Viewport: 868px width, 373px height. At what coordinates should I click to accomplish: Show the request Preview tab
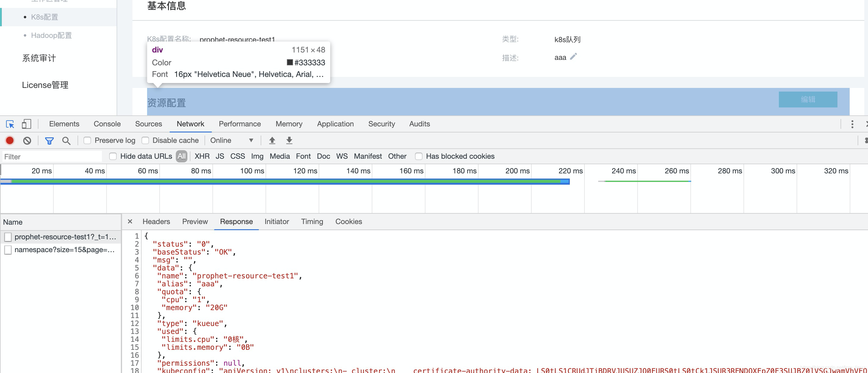(195, 221)
